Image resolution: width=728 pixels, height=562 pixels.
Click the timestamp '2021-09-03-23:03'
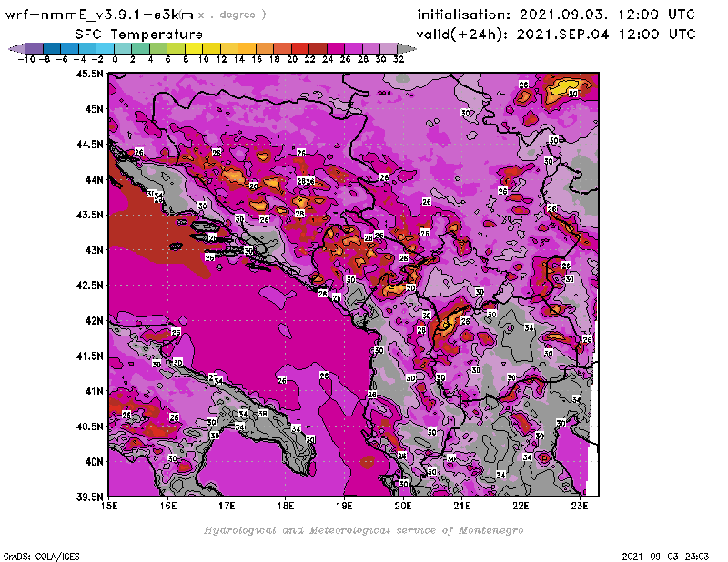(665, 557)
